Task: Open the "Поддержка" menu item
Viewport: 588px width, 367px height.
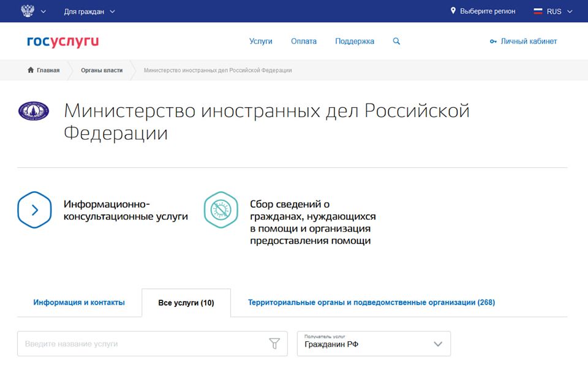Action: (355, 41)
